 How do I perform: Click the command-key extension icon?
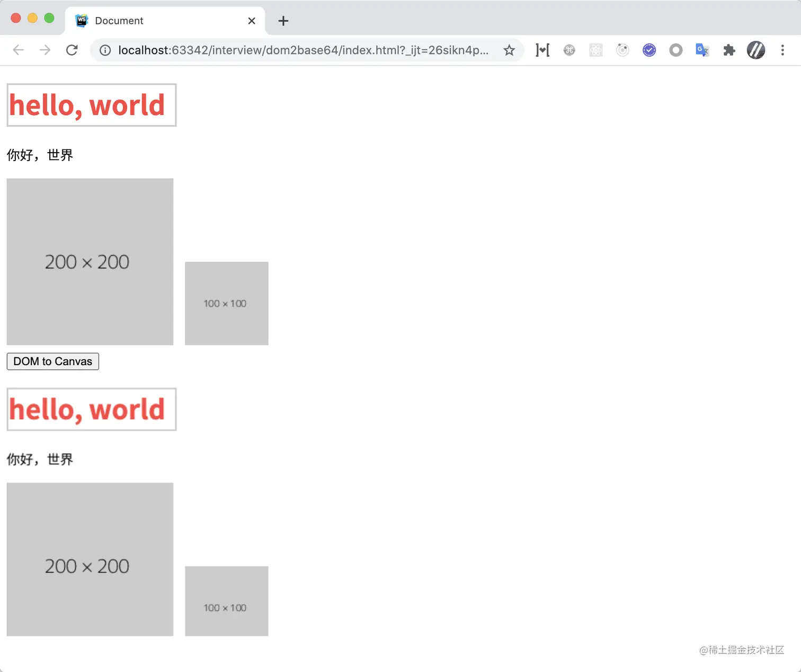tap(569, 50)
